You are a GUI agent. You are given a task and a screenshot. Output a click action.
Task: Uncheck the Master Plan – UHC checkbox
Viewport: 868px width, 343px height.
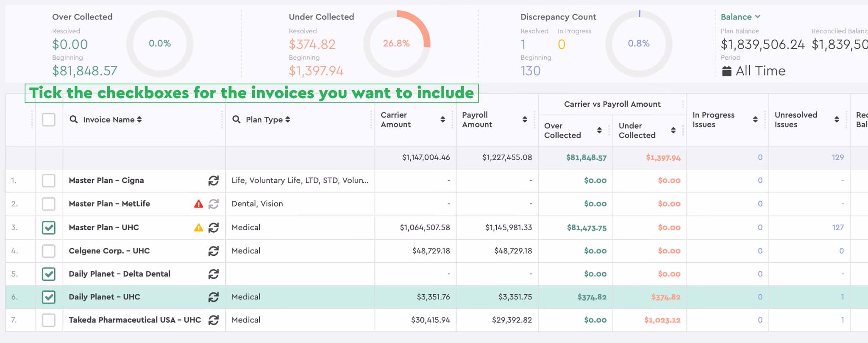click(49, 228)
